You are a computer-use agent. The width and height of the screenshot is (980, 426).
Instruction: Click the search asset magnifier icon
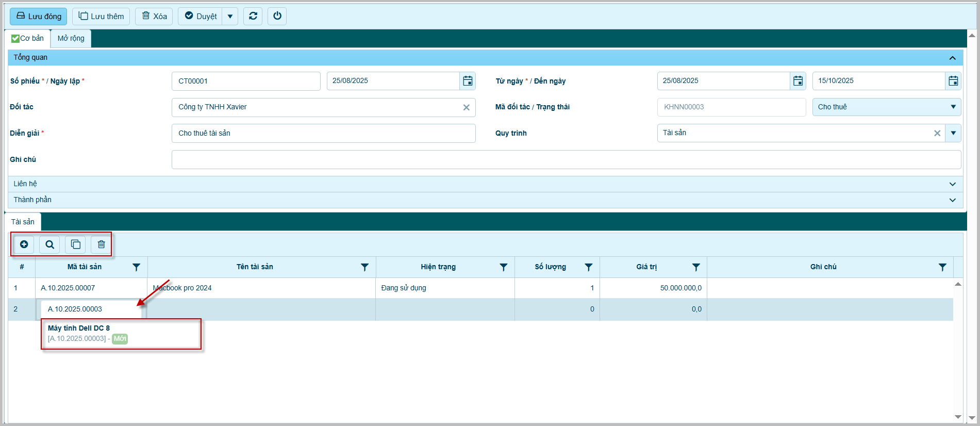tap(49, 244)
